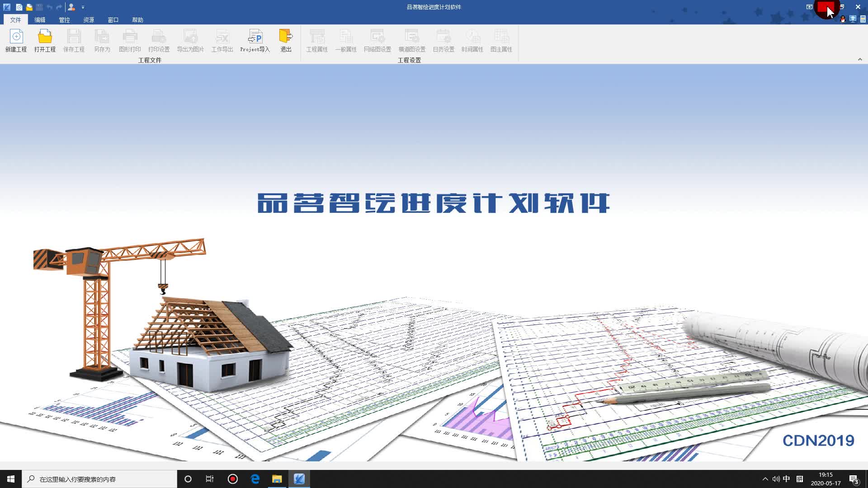868x488 pixels.
Task: Open the 资源 ribbon tab
Action: click(89, 20)
